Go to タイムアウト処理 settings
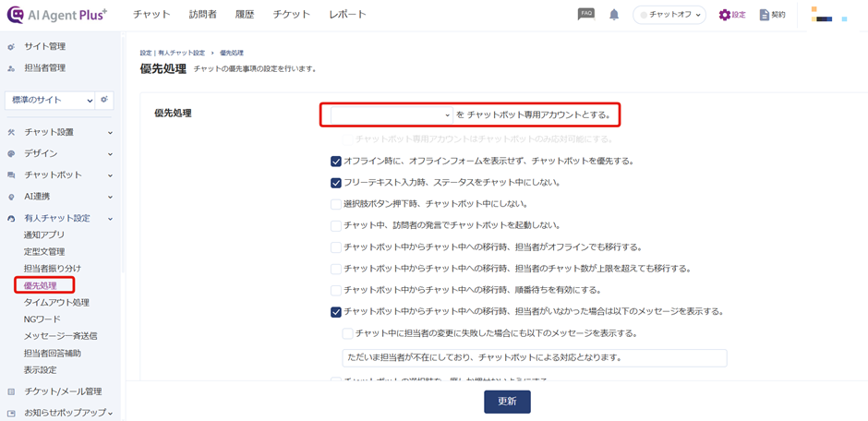 tap(56, 303)
